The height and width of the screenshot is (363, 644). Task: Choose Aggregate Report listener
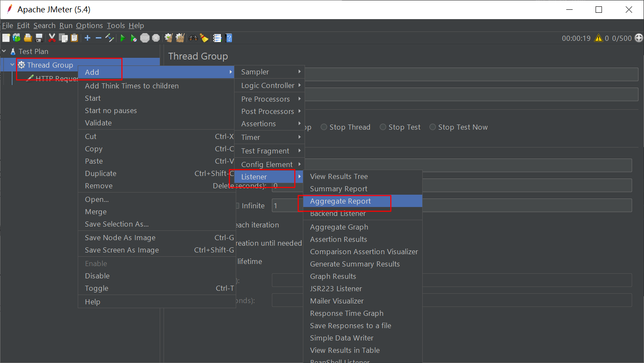(x=363, y=201)
